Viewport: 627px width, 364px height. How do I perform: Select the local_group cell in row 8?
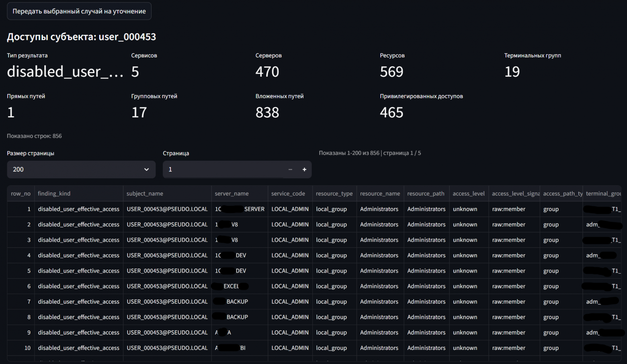coord(334,317)
